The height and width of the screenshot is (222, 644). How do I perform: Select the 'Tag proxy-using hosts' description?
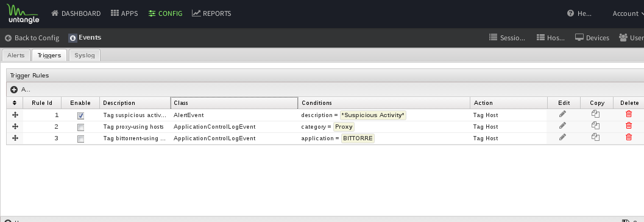(x=133, y=127)
